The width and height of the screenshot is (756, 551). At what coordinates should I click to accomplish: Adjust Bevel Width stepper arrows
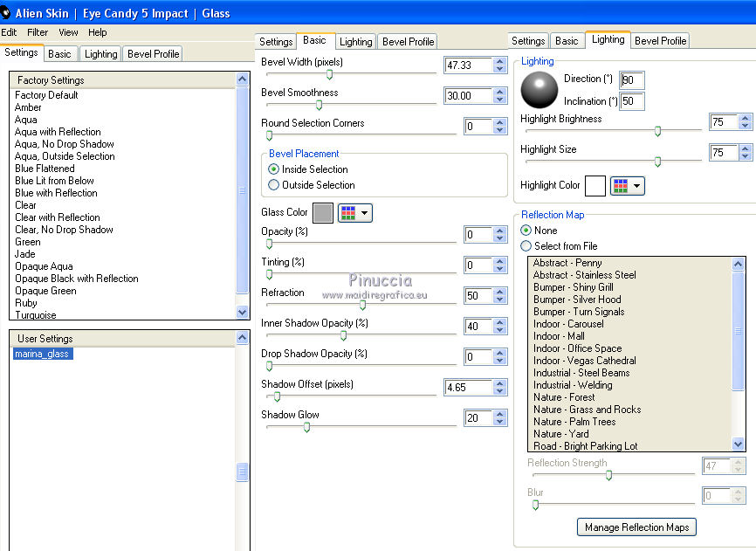pos(500,65)
